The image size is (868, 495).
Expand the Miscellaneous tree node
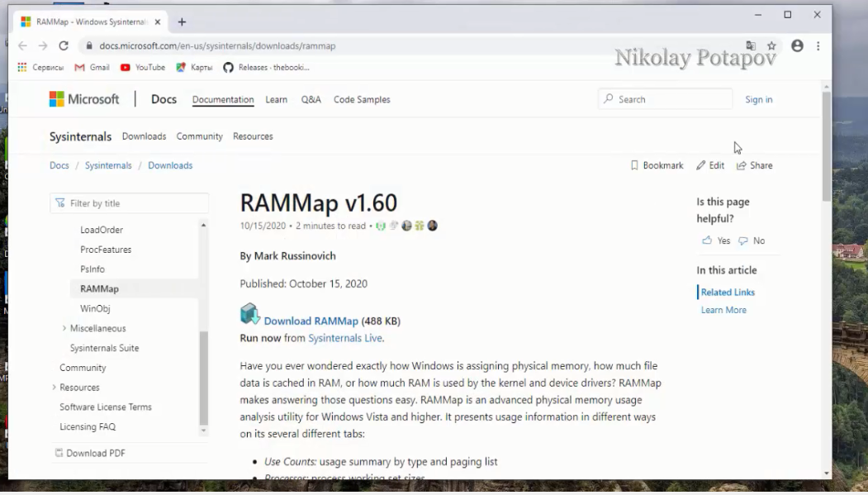(x=64, y=328)
